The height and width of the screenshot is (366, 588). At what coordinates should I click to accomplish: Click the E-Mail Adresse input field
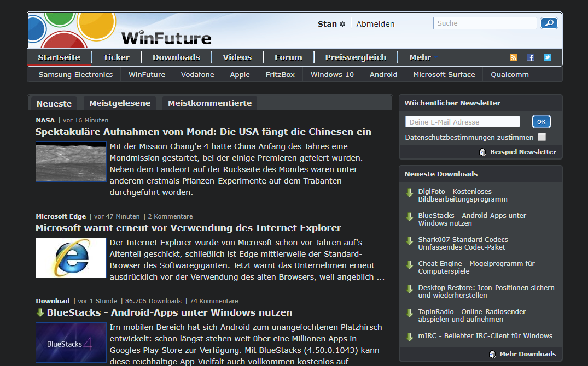click(x=462, y=121)
